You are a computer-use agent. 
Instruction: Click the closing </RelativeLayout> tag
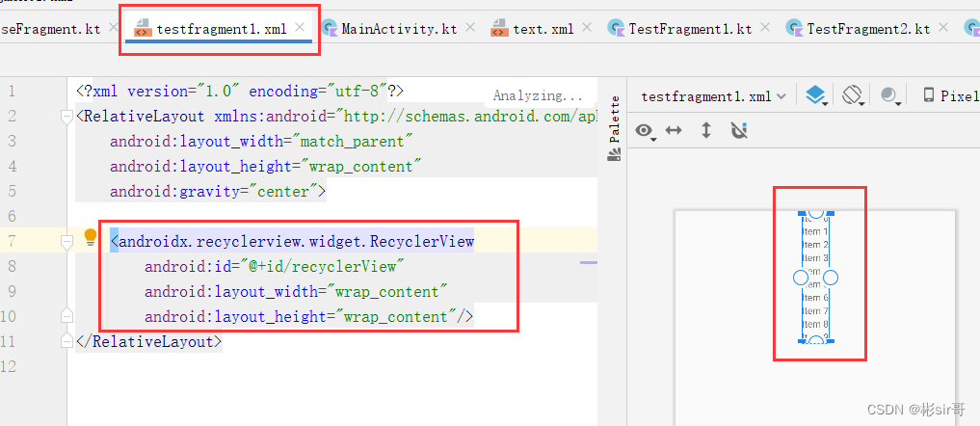point(148,341)
